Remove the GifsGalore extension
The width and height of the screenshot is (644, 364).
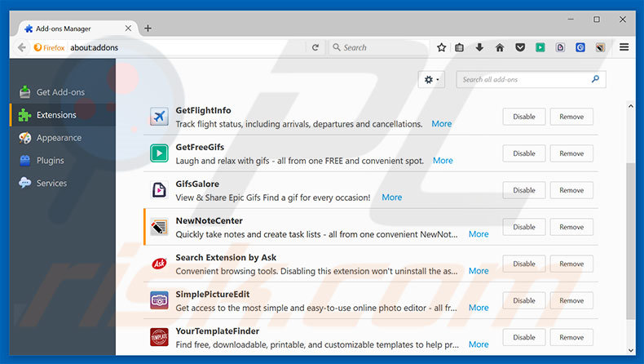571,190
